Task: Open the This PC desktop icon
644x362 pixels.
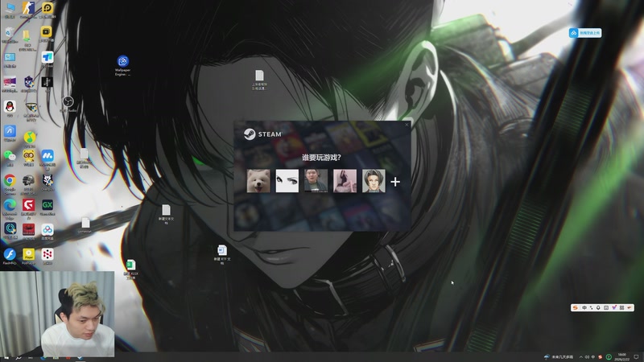Action: [x=10, y=10]
